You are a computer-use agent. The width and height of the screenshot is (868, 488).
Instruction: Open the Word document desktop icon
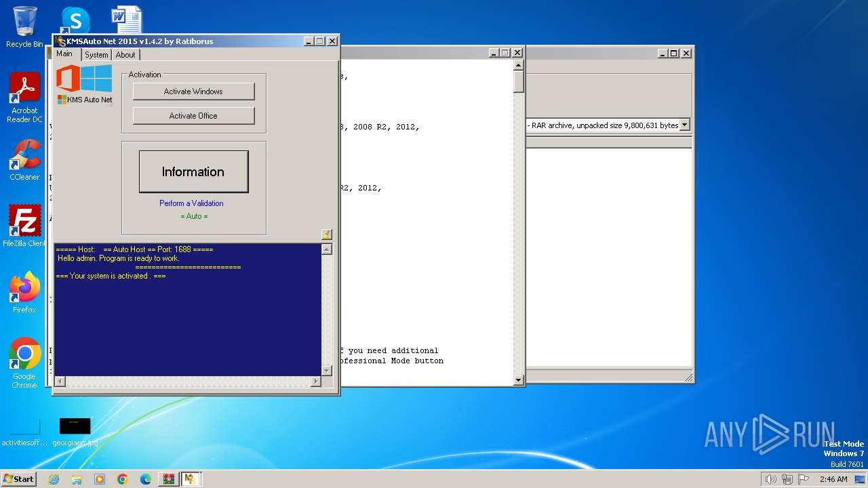click(x=127, y=20)
